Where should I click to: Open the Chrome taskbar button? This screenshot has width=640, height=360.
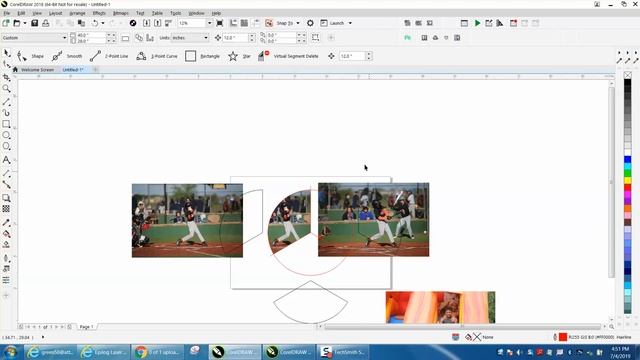coord(158,352)
